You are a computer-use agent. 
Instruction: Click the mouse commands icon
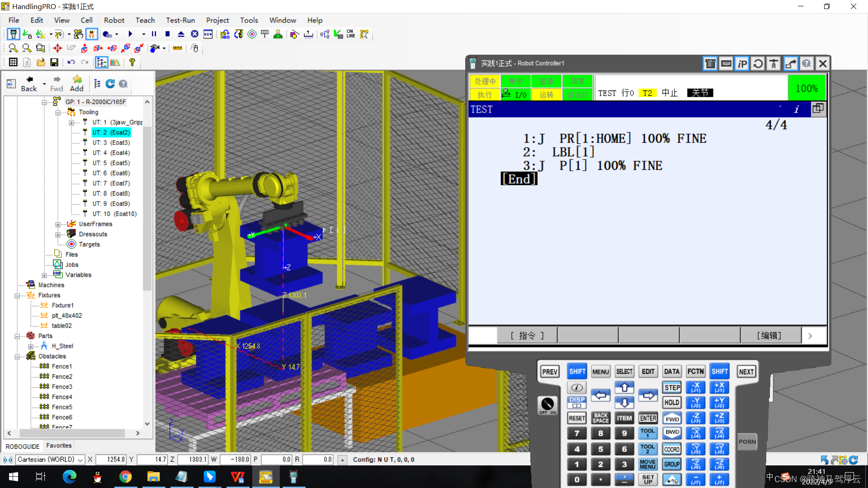(x=195, y=48)
